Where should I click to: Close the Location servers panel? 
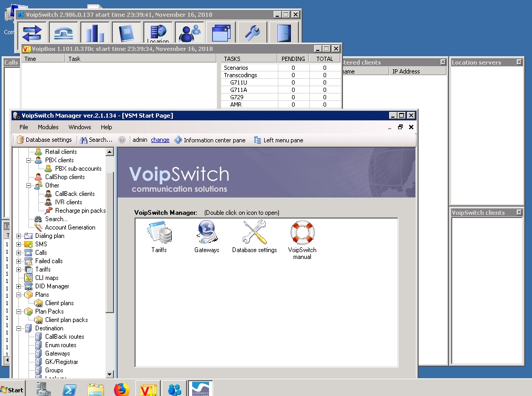(519, 62)
